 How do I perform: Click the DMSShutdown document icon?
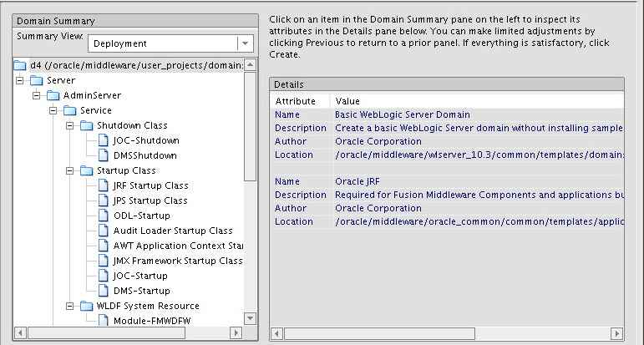tap(104, 155)
